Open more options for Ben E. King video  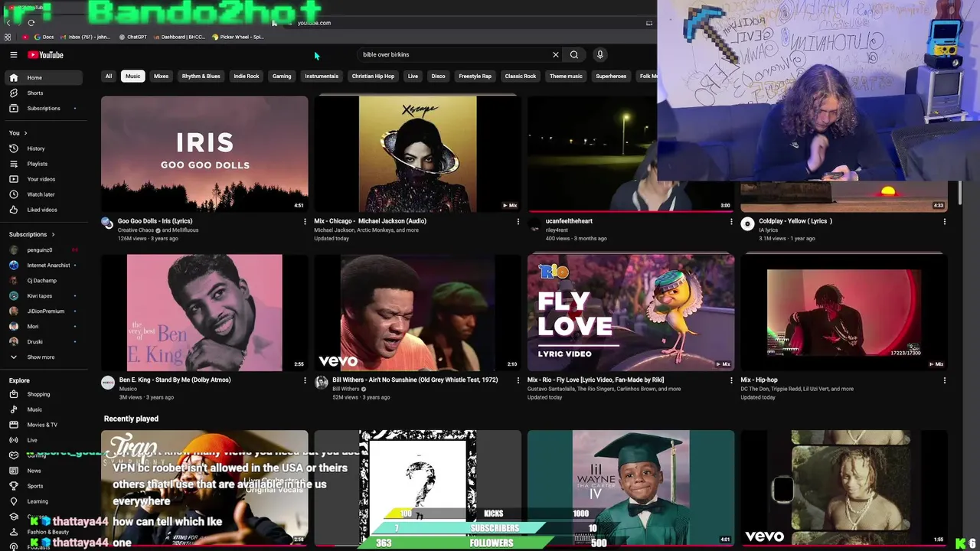[305, 380]
